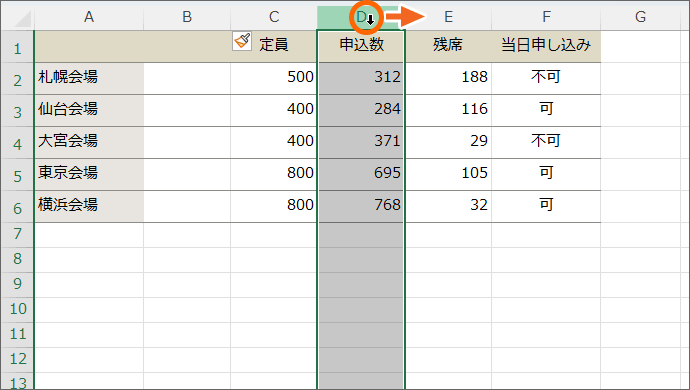Viewport: 690px width, 390px height.
Task: Click 横浜会場 same-day cell 可
Action: pos(546,207)
